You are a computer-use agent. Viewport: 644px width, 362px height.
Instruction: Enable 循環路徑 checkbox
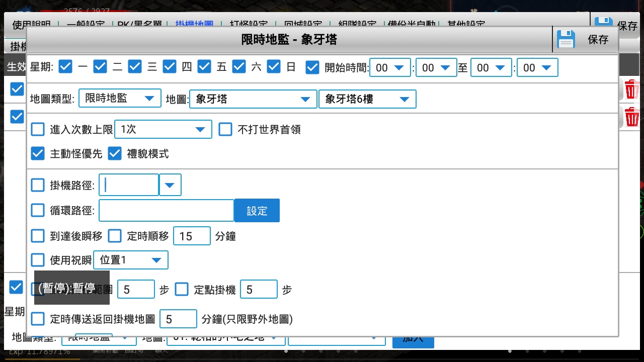[38, 209]
